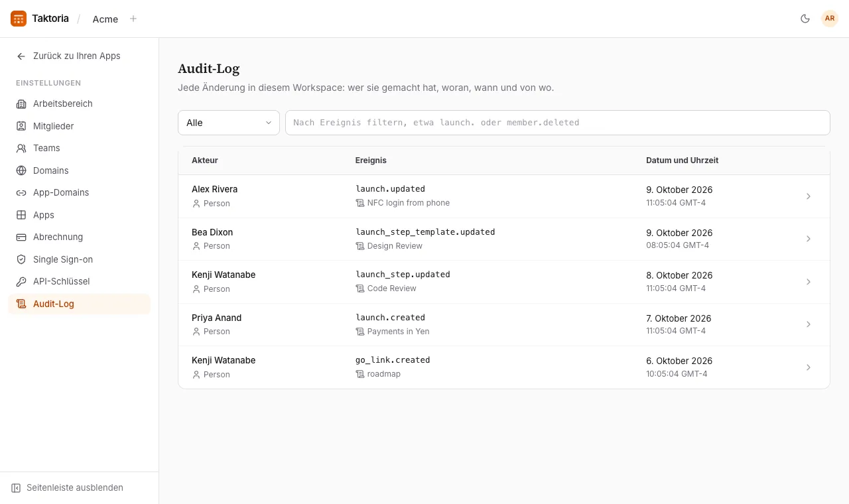Expand Bea Dixon row chevron
Screen dimensions: 849x504
(809, 239)
